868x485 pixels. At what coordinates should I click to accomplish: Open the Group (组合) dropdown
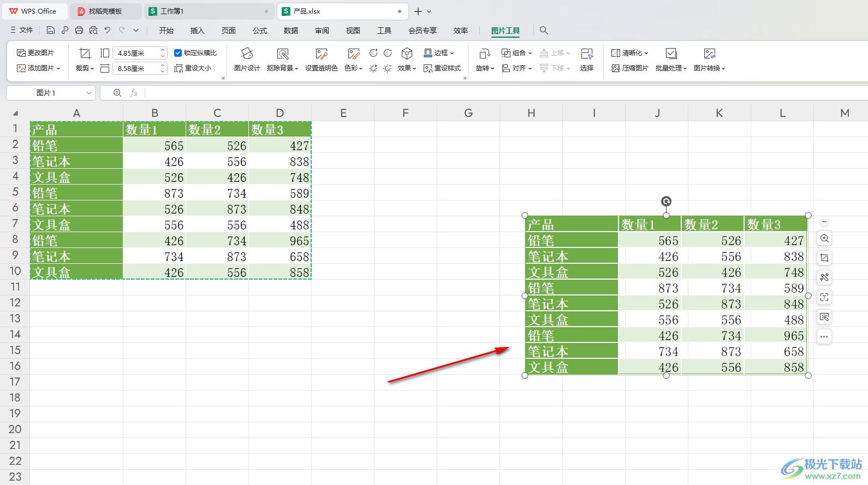tap(516, 53)
